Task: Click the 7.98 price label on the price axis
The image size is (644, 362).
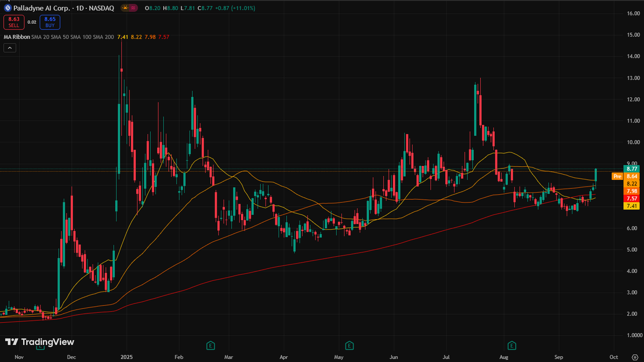Action: click(632, 191)
